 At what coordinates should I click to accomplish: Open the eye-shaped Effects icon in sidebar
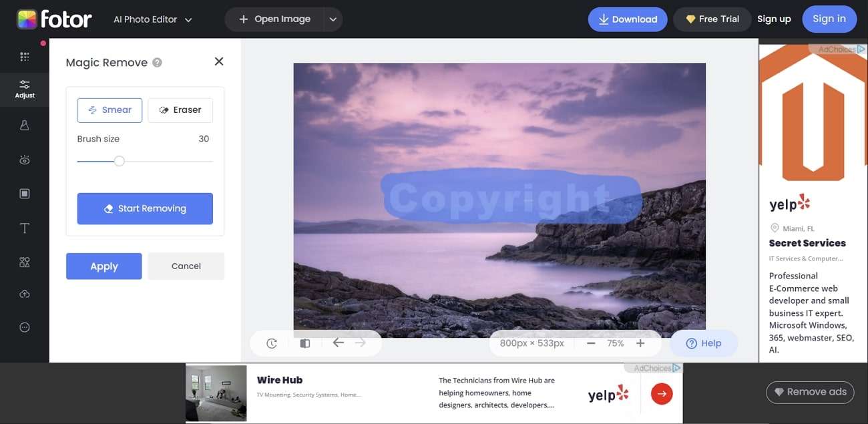(x=25, y=160)
